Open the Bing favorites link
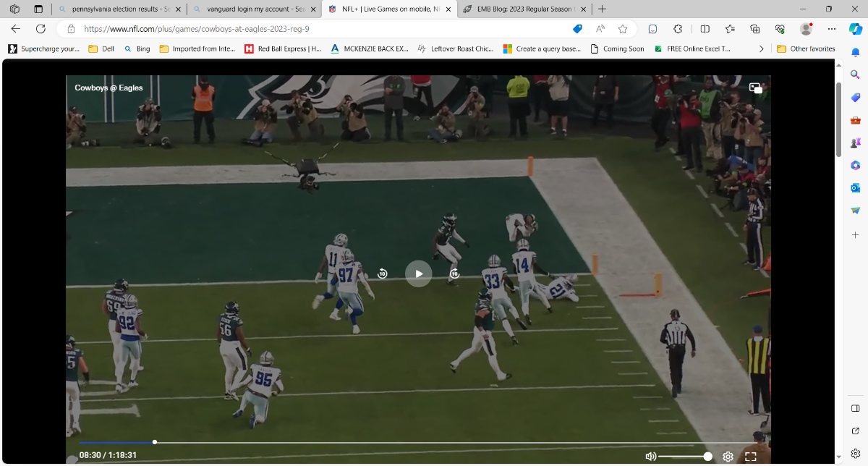 (x=137, y=49)
